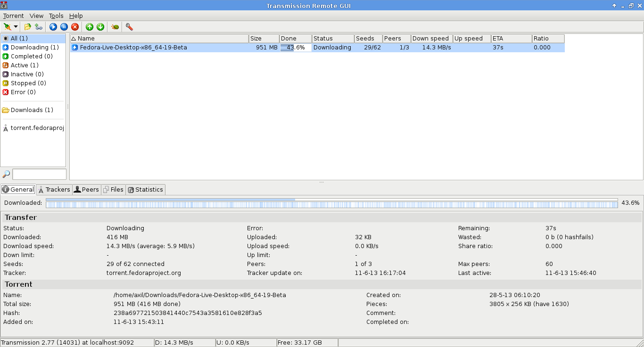Pause the torrent with the pause icon
The width and height of the screenshot is (644, 347).
pos(64,27)
